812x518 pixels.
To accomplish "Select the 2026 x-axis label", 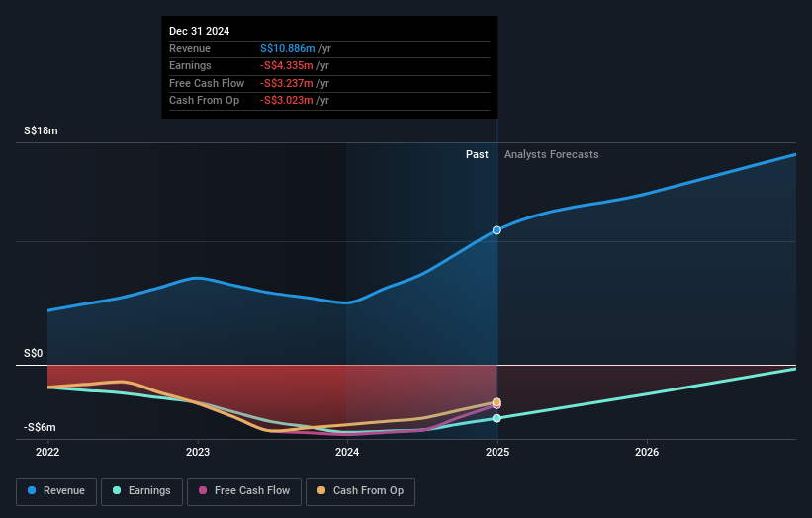I will click(x=647, y=452).
